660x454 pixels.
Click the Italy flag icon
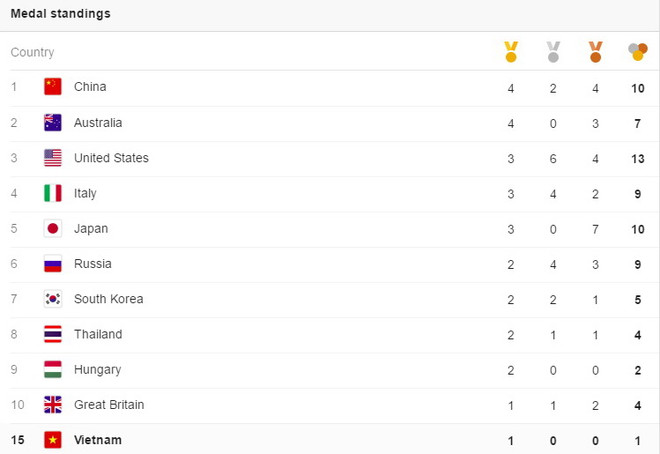(x=53, y=193)
